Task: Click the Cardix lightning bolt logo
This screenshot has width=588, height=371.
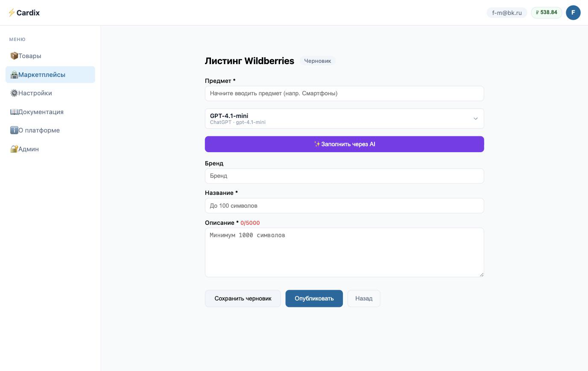Action: click(x=12, y=13)
